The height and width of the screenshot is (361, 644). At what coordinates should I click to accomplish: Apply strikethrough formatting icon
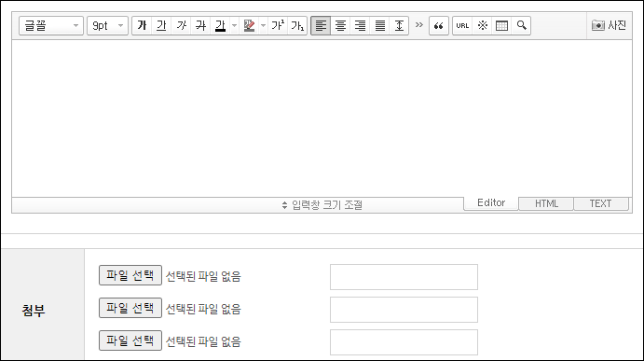pyautogui.click(x=200, y=25)
